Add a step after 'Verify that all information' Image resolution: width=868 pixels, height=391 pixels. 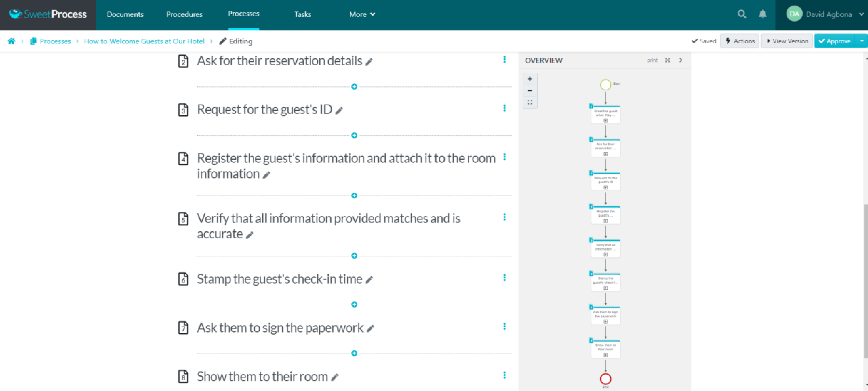coord(354,256)
